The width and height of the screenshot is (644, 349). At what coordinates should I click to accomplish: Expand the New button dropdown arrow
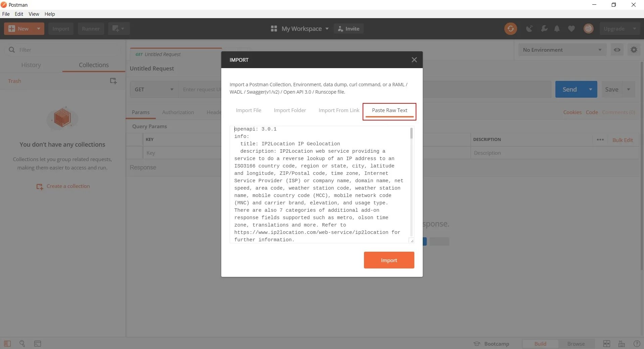(x=39, y=29)
